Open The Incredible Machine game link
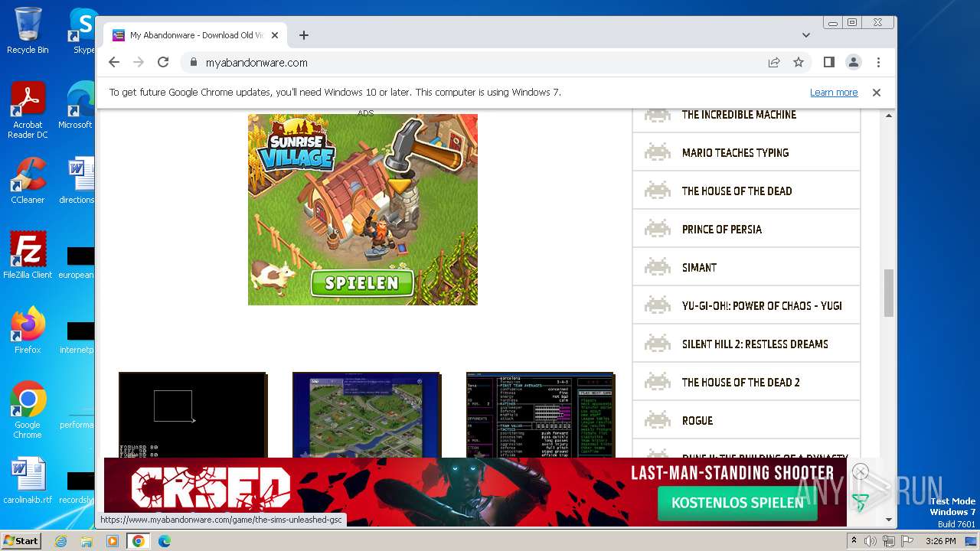The width and height of the screenshot is (980, 551). tap(739, 115)
